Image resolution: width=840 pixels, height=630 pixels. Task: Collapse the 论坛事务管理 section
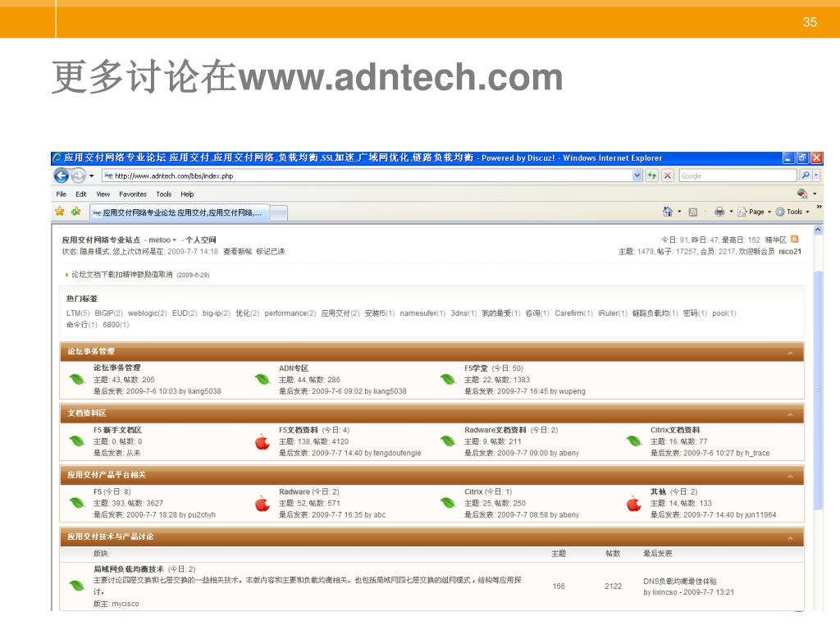click(790, 353)
